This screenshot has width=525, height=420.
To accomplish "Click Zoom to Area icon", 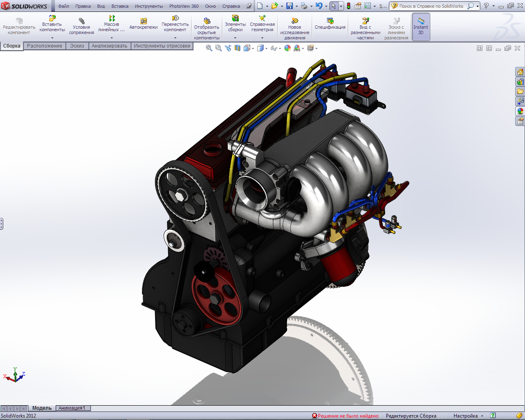I will click(218, 48).
